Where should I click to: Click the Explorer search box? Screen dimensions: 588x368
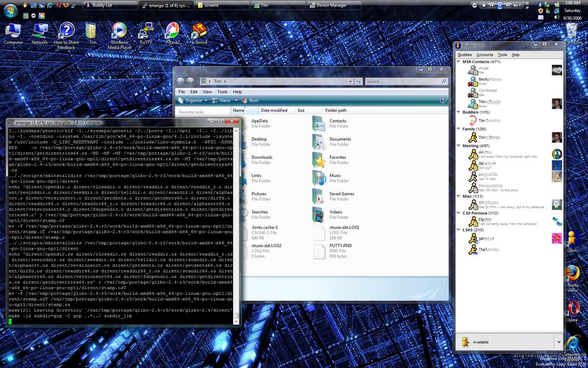(x=402, y=82)
